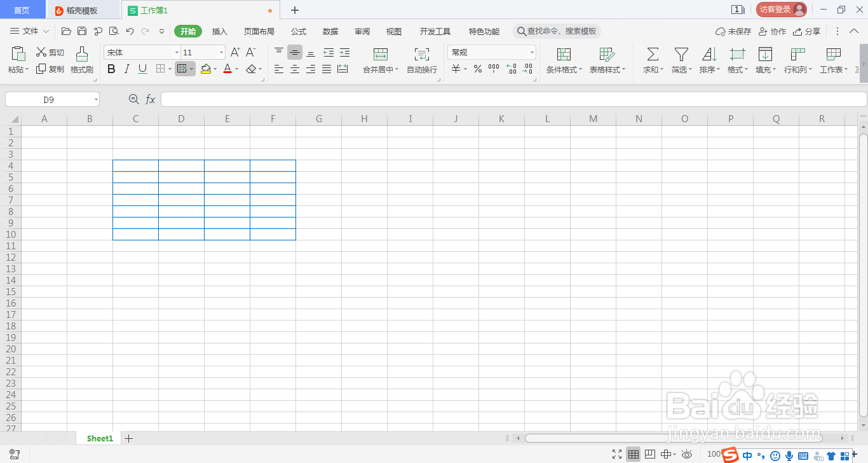Add a new sheet with plus button
The height and width of the screenshot is (463, 868).
point(129,438)
